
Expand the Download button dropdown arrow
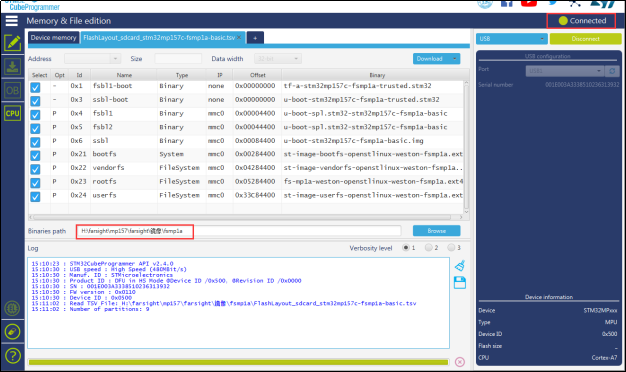(454, 59)
